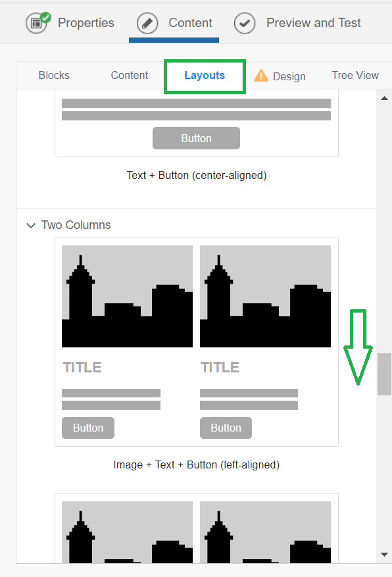Click the scrollbar up arrow

click(384, 98)
